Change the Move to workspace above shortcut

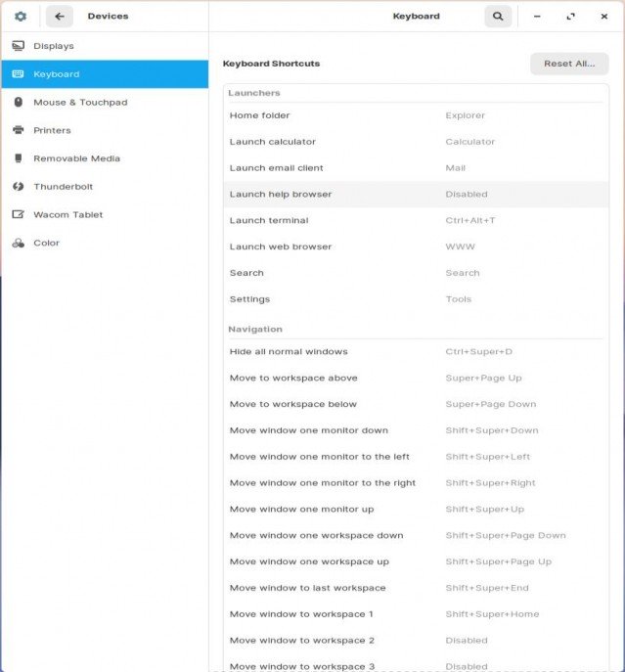click(x=416, y=378)
